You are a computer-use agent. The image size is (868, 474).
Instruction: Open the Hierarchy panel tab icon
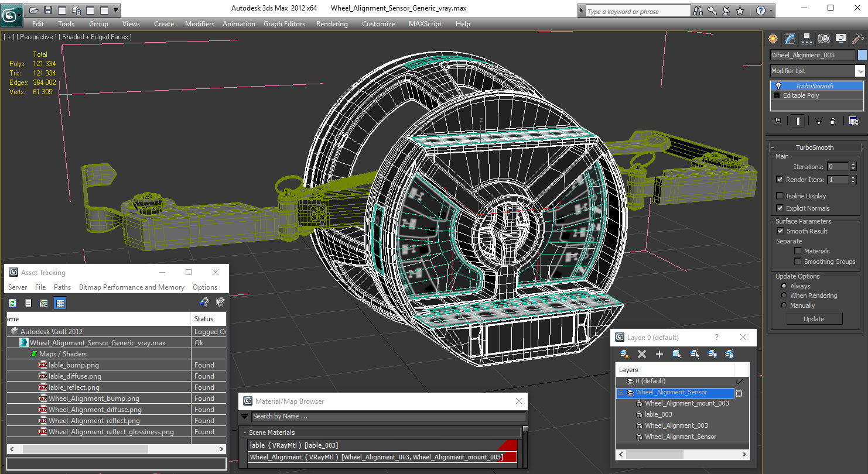pos(807,39)
